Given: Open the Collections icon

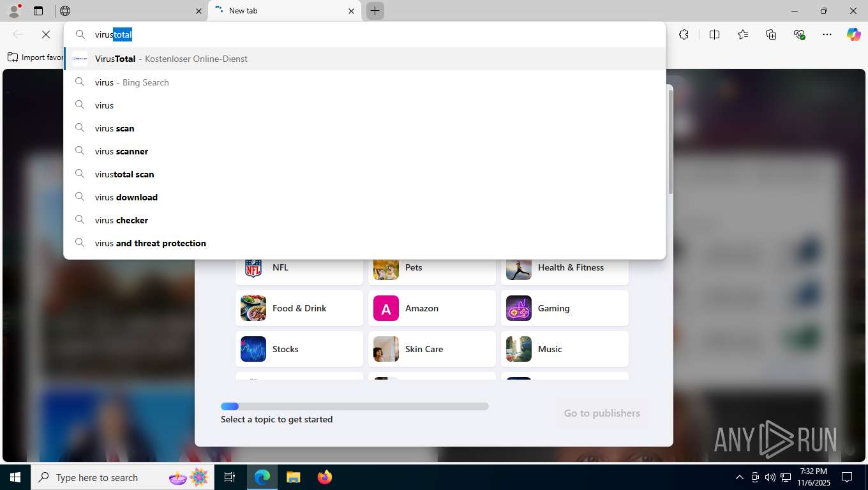Looking at the screenshot, I should [771, 34].
